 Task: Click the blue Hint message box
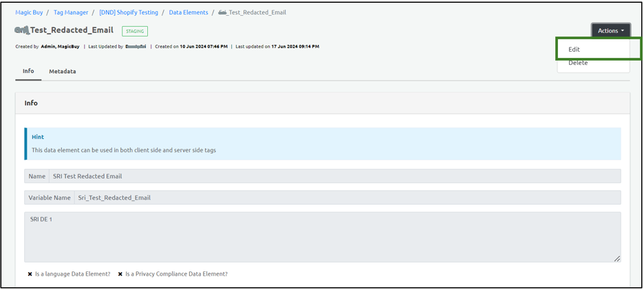[323, 143]
